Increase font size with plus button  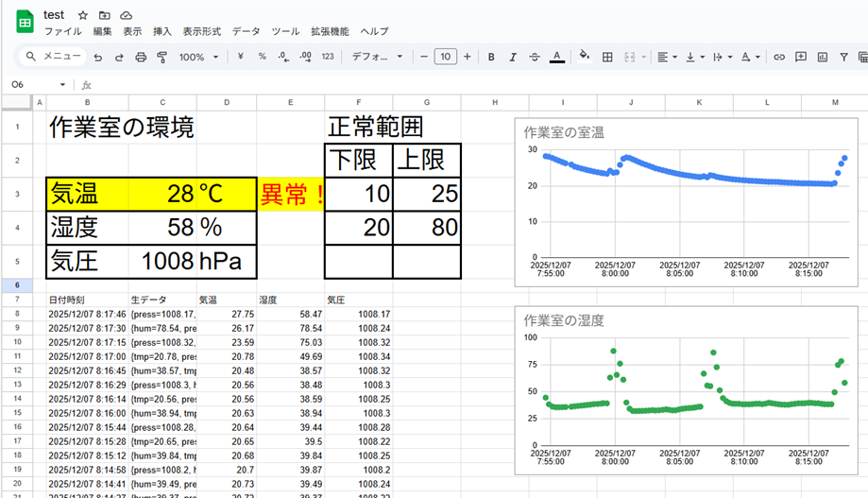pos(468,57)
